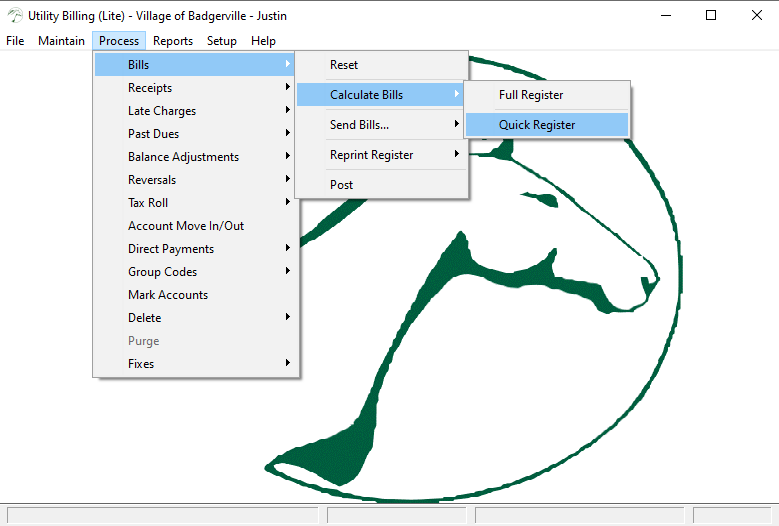Click the Utility Billing app icon in title bar

14,15
